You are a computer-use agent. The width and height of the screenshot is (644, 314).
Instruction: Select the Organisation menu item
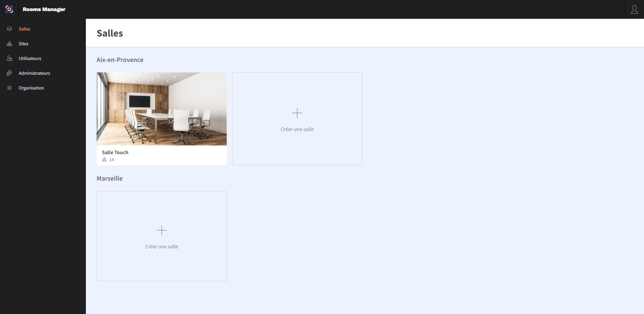(x=31, y=88)
